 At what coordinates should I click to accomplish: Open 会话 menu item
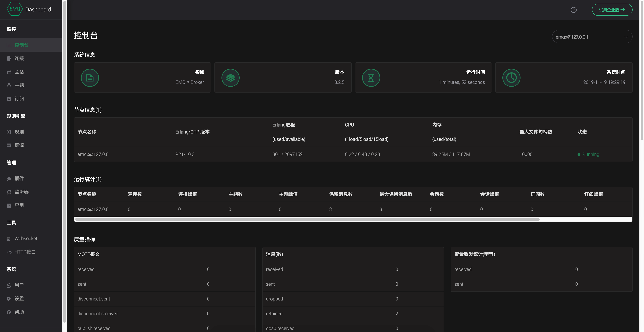[31, 72]
